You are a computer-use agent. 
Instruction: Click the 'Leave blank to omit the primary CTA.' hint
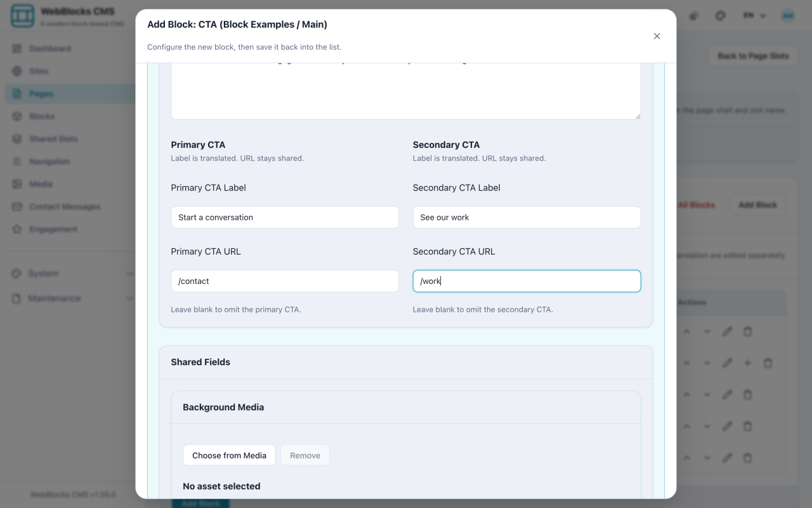[236, 310]
